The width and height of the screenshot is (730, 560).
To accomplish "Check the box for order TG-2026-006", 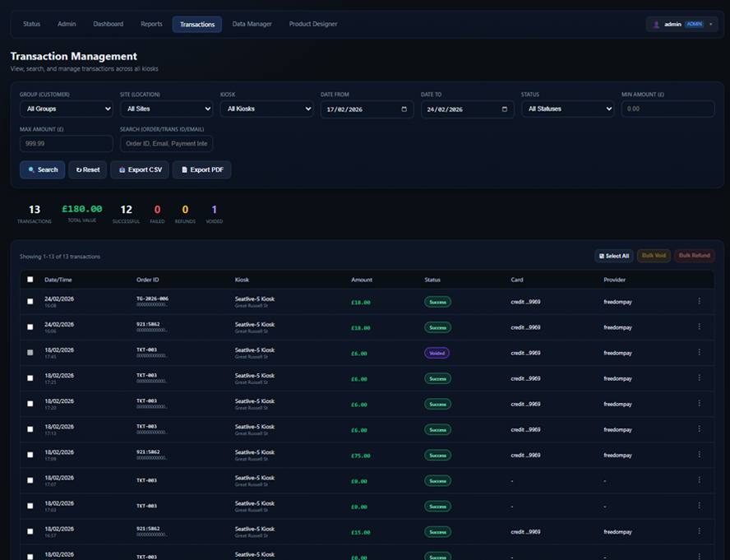I will (x=30, y=302).
